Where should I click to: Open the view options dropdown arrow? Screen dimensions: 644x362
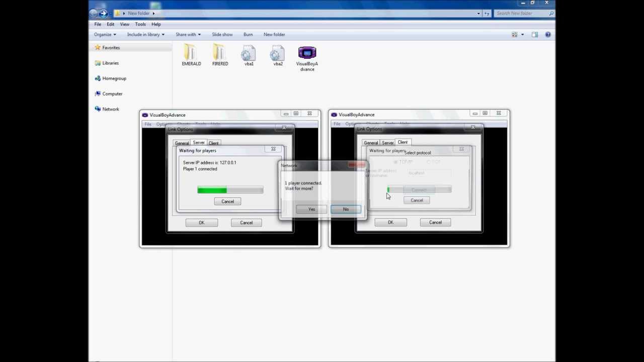pos(522,35)
